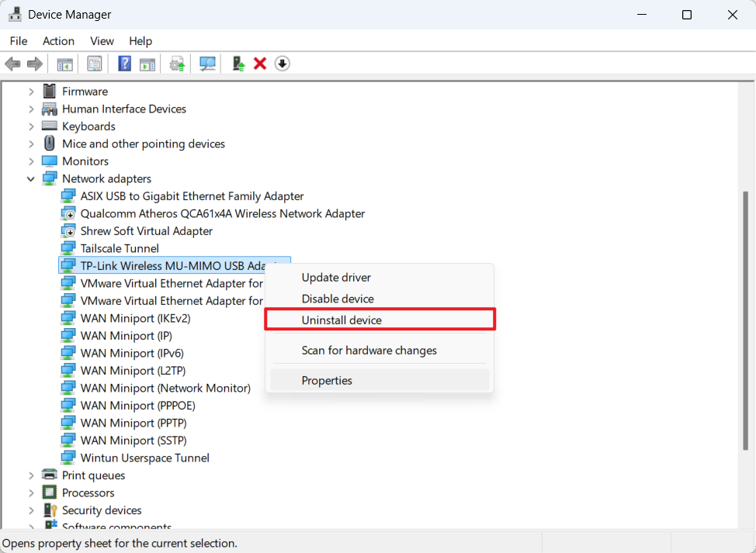Open the Action menu
The image size is (756, 553).
click(58, 41)
